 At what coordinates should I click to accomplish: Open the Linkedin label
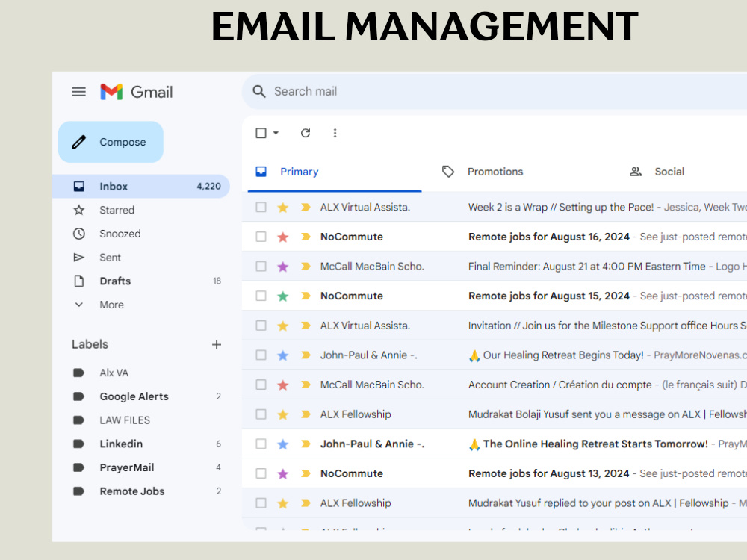coord(141,444)
